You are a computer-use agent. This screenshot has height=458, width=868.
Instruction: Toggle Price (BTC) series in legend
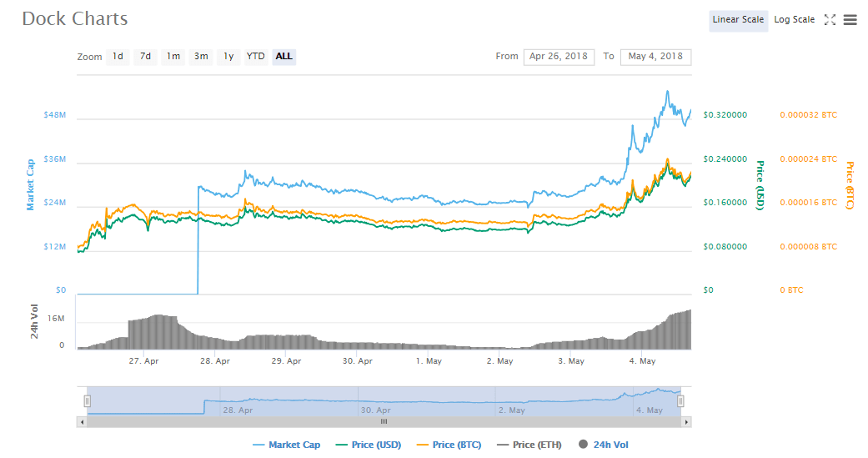[x=449, y=445]
